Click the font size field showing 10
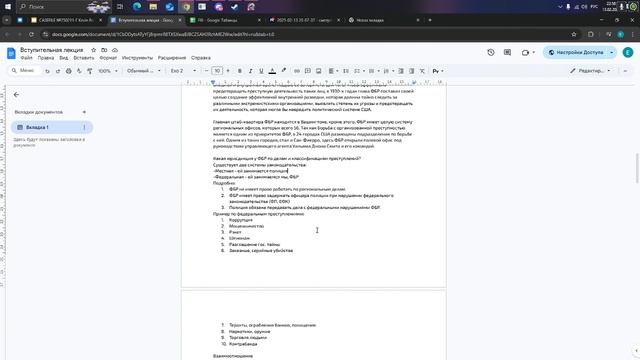Screen dimensions: 640x360 click(x=217, y=71)
